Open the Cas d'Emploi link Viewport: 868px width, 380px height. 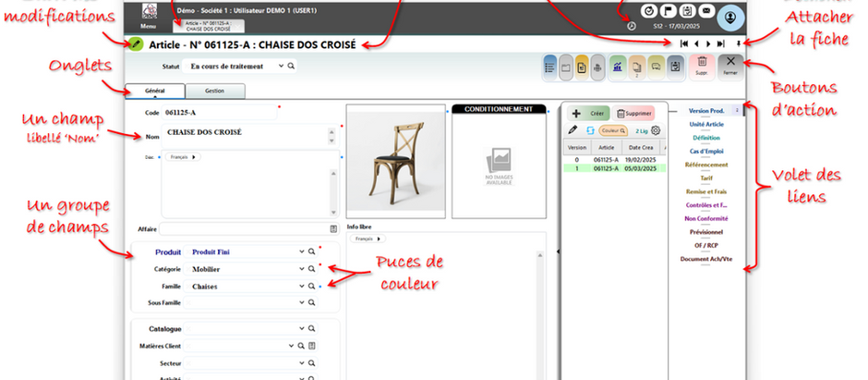706,152
